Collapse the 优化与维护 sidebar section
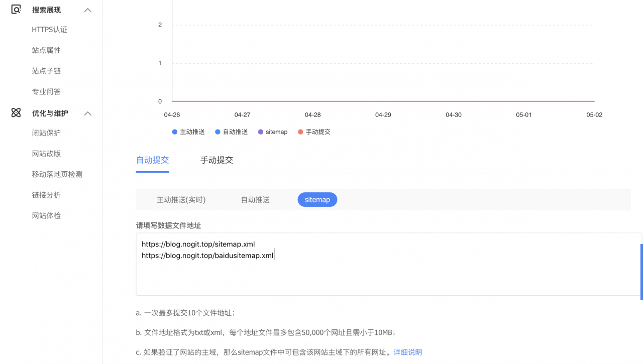The width and height of the screenshot is (643, 364). tap(88, 113)
